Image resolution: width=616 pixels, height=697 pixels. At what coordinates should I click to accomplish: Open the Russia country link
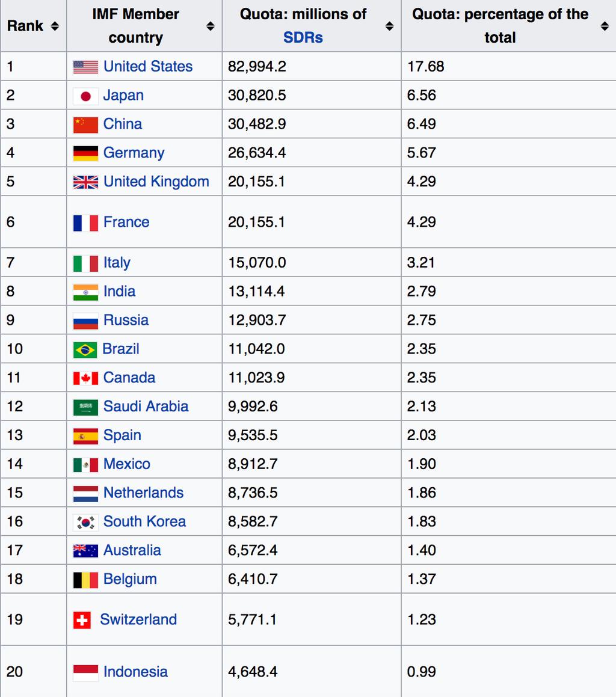[x=126, y=320]
